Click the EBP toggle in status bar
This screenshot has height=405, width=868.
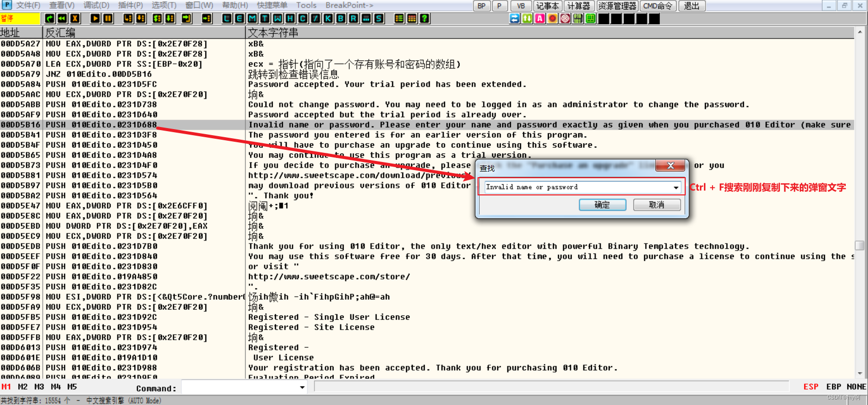coord(834,387)
